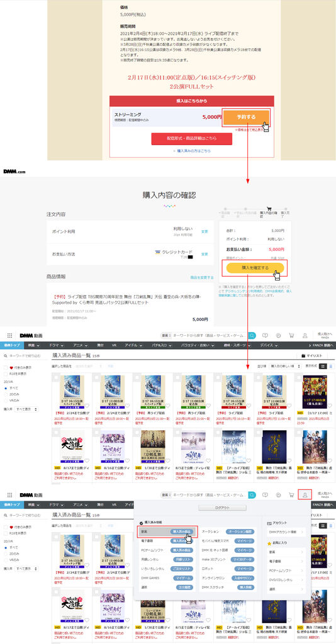
Task: Focus main search field, view without account menu
Action: pyautogui.click(x=209, y=335)
